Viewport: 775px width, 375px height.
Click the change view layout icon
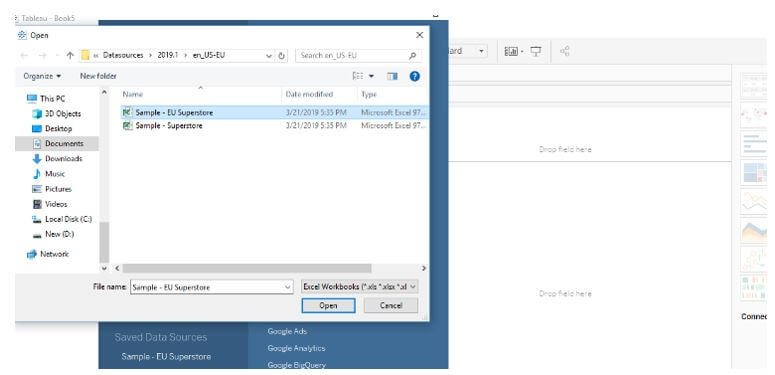(358, 76)
